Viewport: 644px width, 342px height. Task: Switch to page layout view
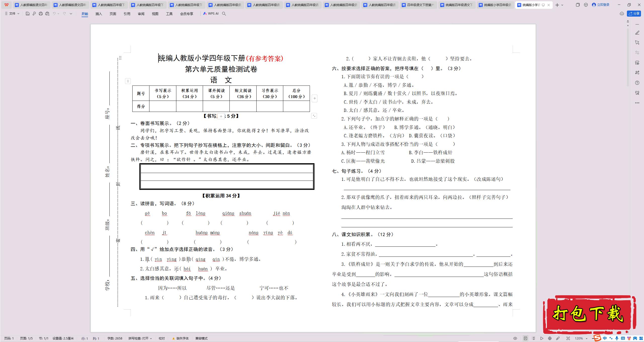tap(526, 338)
